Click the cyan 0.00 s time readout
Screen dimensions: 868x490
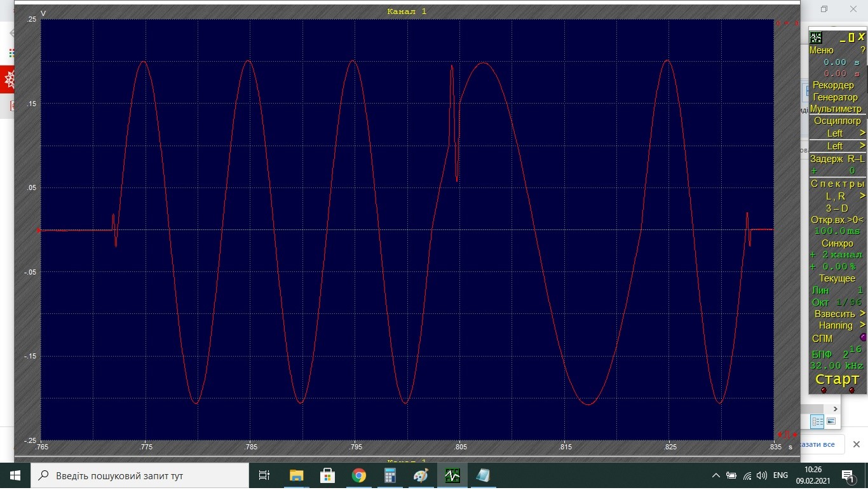841,62
